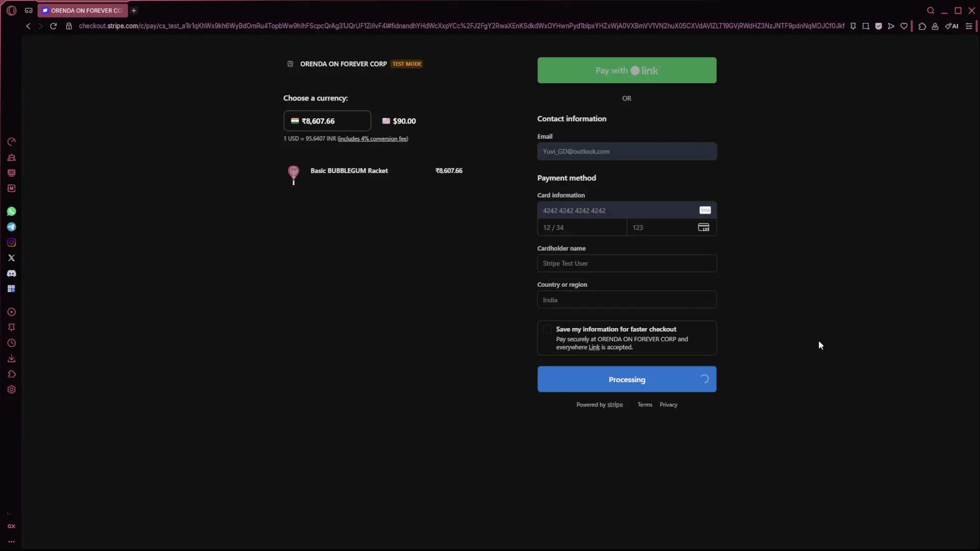980x551 pixels.
Task: Choose the ₹8,607.66 INR currency option
Action: [327, 121]
